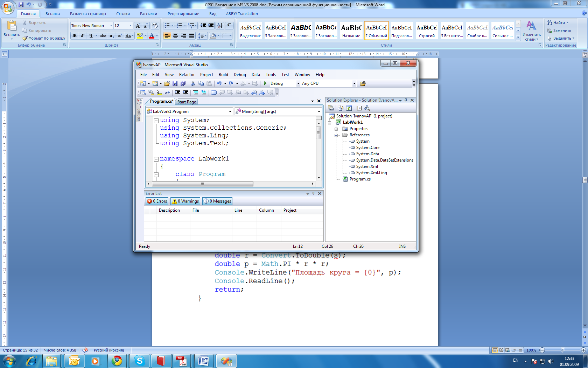Image resolution: width=588 pixels, height=368 pixels.
Task: Click the Save All icon in Visual Studio
Action: (183, 83)
